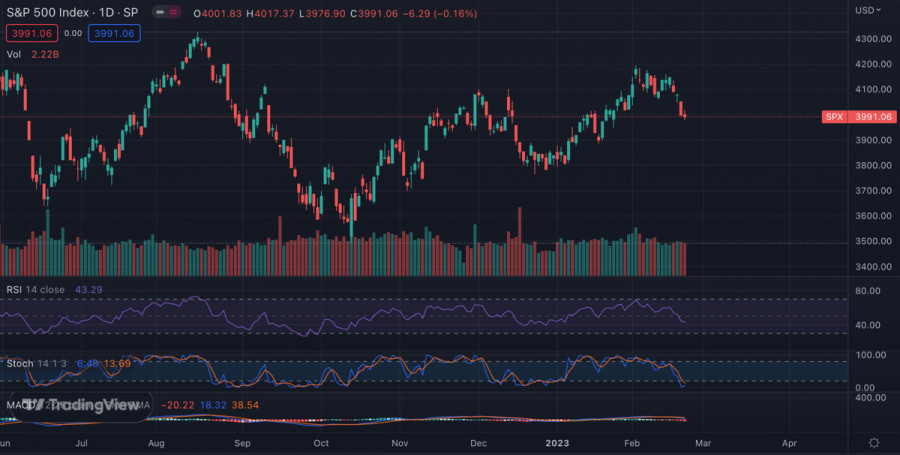Click the 3800.00 price scale label
This screenshot has width=900, height=455.
point(873,165)
